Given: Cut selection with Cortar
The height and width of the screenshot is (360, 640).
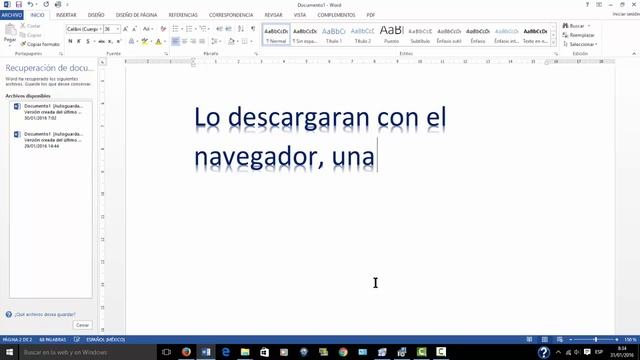Looking at the screenshot, I should click(30, 26).
